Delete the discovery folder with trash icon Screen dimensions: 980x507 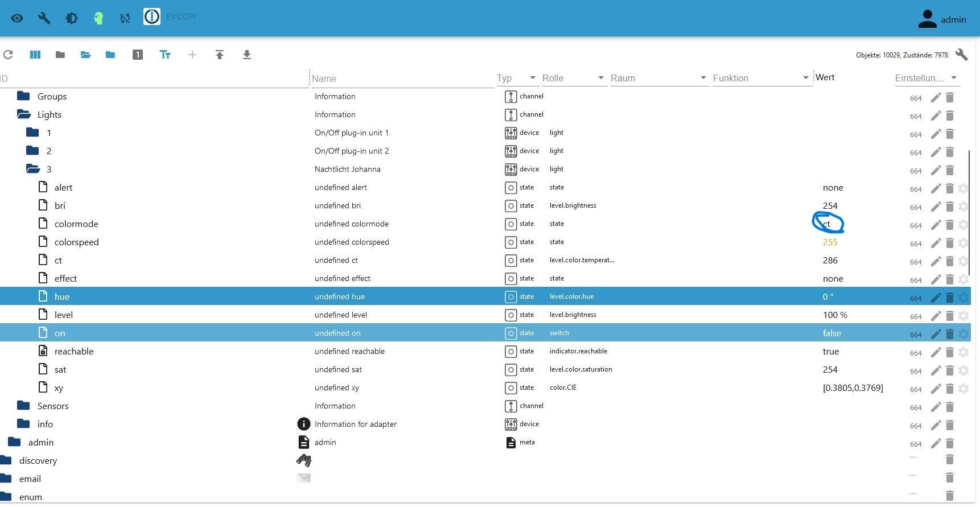point(950,459)
